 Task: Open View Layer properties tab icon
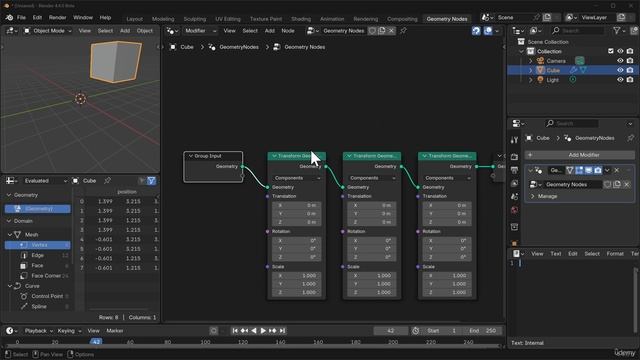click(514, 184)
